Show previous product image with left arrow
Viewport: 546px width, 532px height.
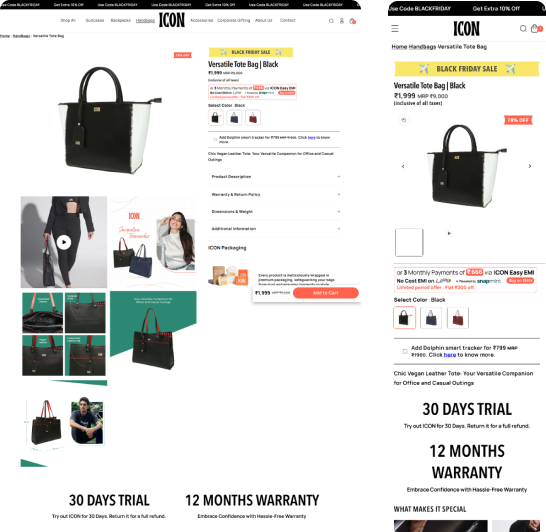(x=403, y=166)
